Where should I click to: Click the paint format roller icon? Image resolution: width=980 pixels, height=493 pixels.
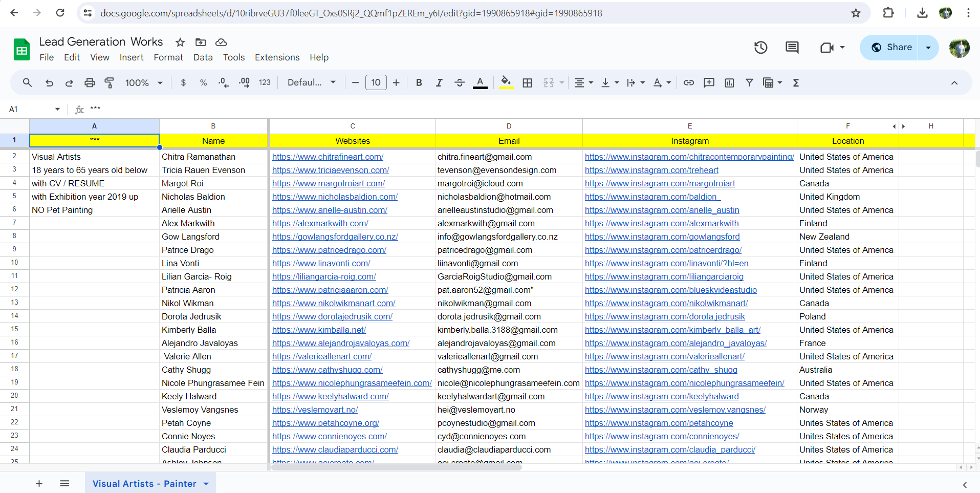[x=109, y=83]
